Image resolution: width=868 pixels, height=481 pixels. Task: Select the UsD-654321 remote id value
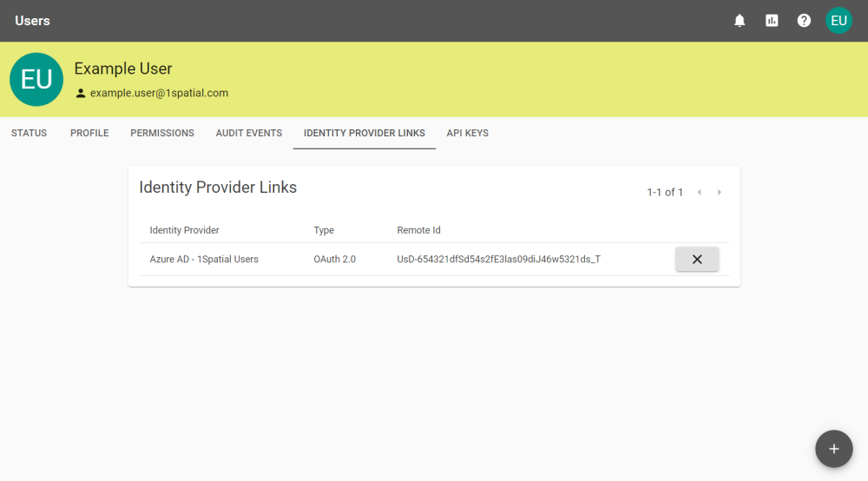pyautogui.click(x=499, y=260)
